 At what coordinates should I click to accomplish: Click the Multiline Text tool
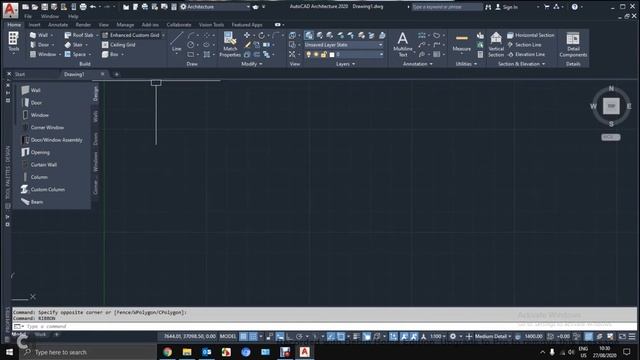click(x=402, y=44)
